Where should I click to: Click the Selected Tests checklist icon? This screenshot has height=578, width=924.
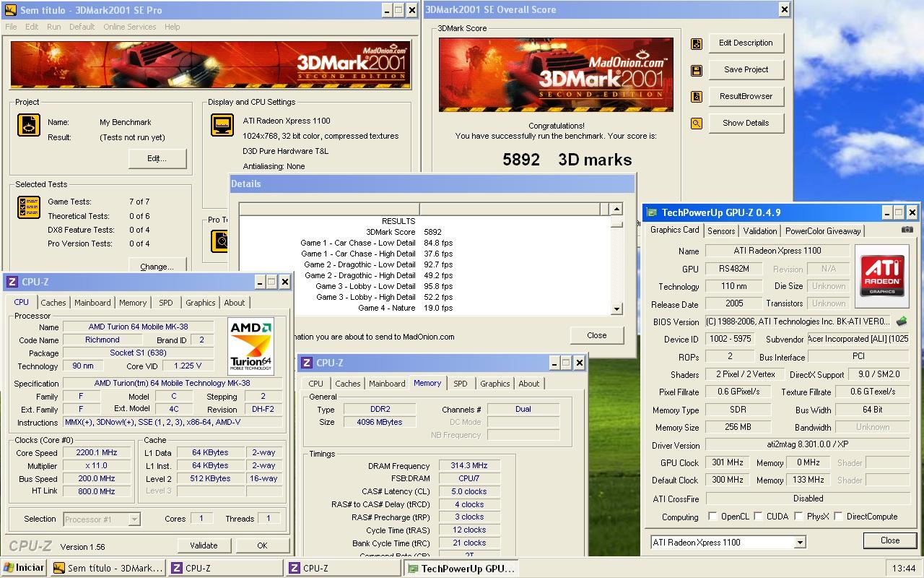28,207
